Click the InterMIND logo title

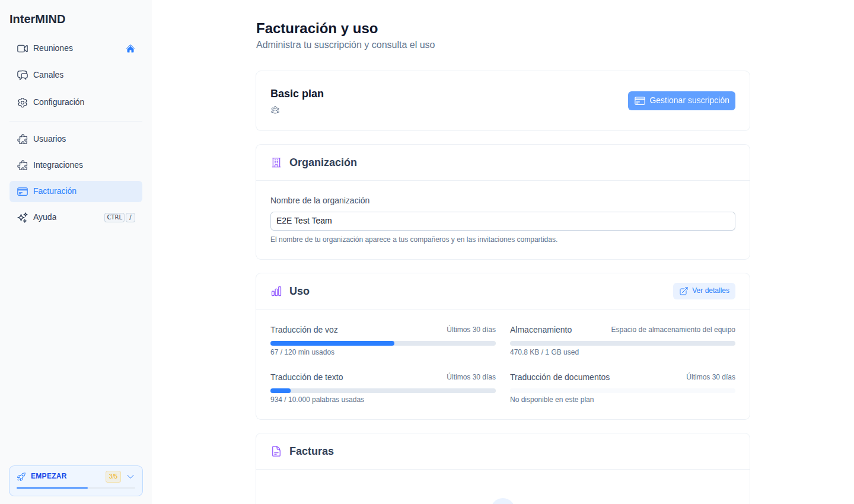click(x=37, y=19)
